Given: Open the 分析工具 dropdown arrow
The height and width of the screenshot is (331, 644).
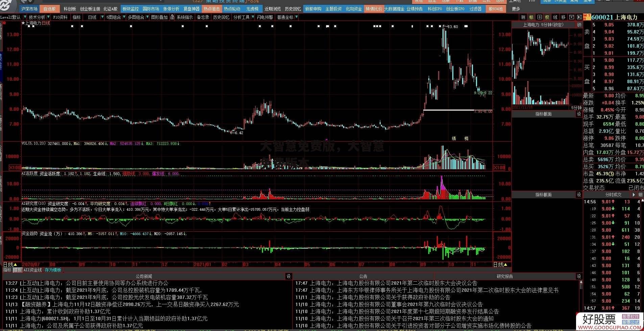Looking at the screenshot, I should click(x=252, y=17).
